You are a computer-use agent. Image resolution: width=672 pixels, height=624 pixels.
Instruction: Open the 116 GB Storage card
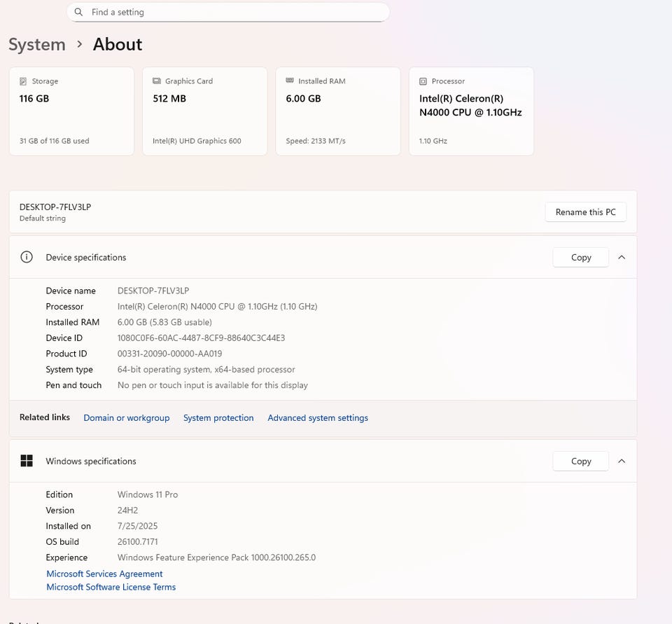(x=71, y=111)
